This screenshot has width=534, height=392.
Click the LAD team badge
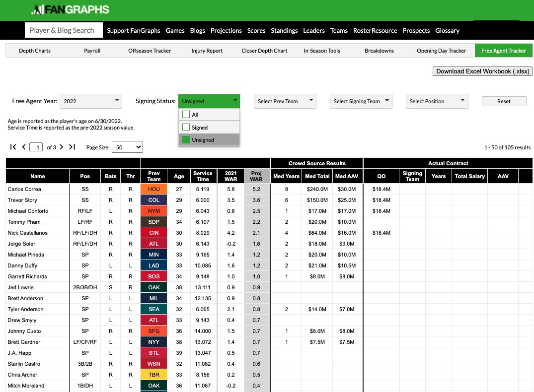point(153,265)
